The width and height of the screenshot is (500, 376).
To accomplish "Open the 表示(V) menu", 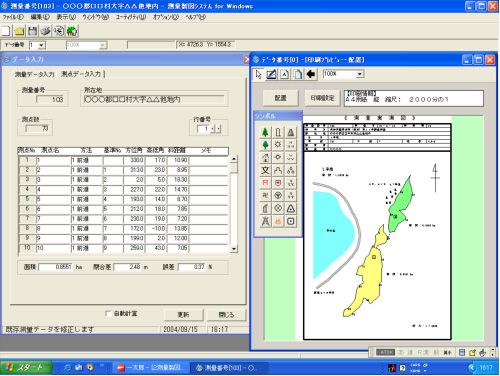I will tap(66, 17).
